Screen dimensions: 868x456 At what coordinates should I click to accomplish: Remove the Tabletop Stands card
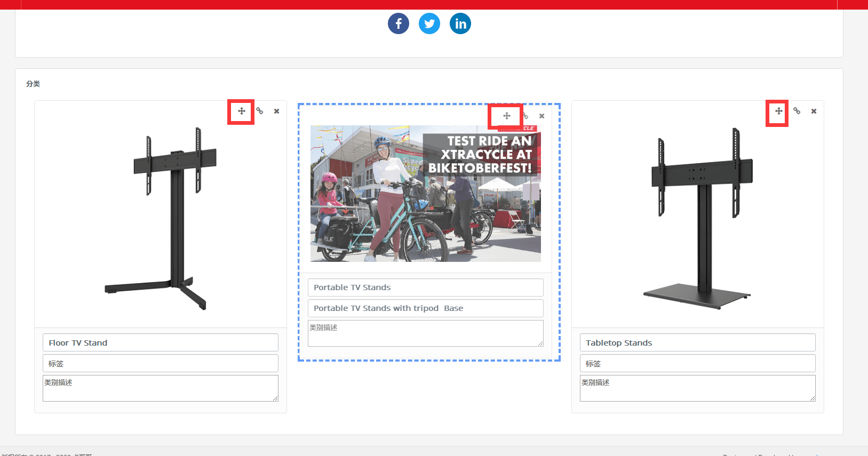click(814, 111)
